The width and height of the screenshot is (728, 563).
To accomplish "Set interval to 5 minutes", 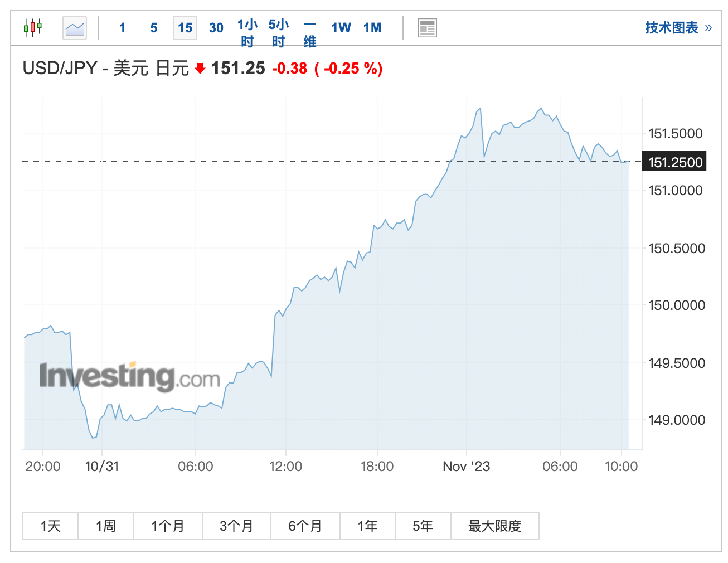I will point(154,28).
